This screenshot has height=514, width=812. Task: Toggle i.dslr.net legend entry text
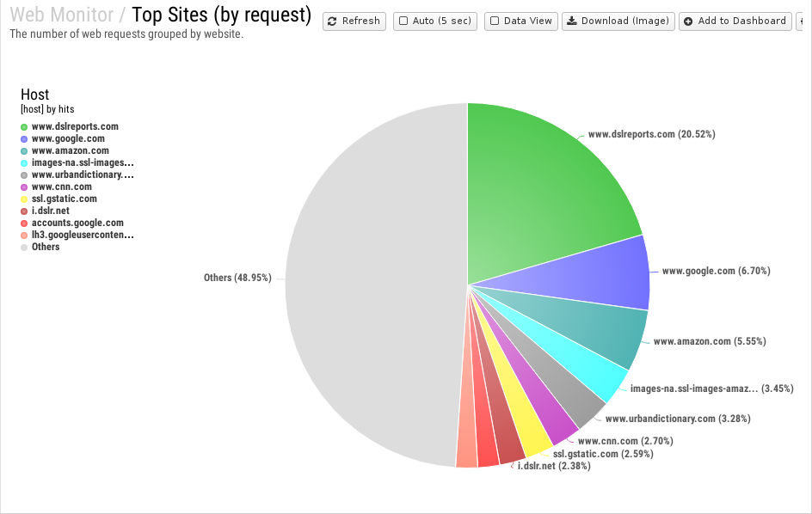(50, 211)
